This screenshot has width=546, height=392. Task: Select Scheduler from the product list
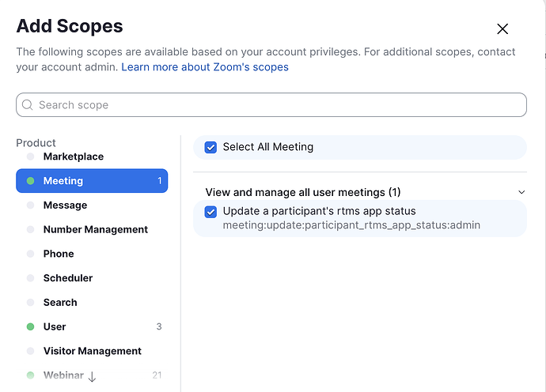[x=68, y=278]
